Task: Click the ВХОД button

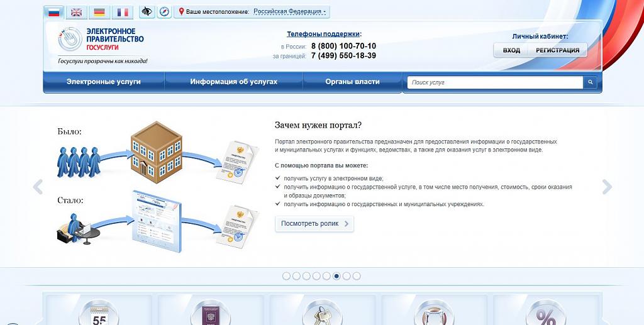Action: tap(511, 50)
